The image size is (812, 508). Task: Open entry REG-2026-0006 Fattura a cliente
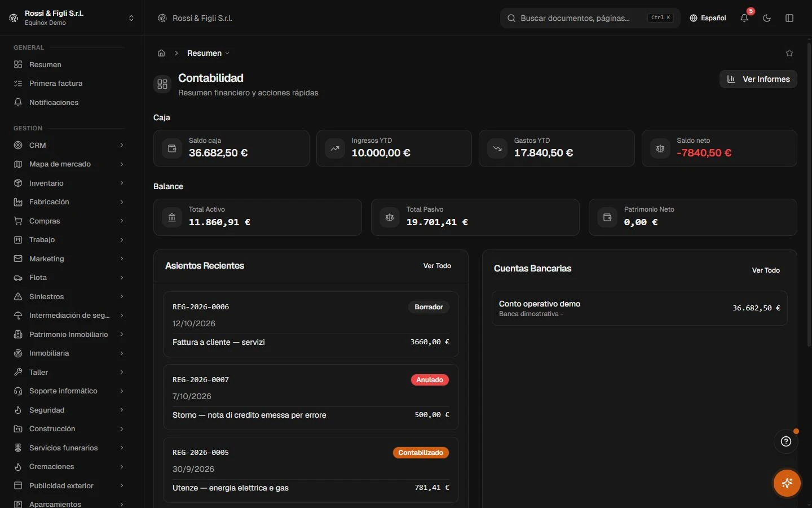pos(311,324)
